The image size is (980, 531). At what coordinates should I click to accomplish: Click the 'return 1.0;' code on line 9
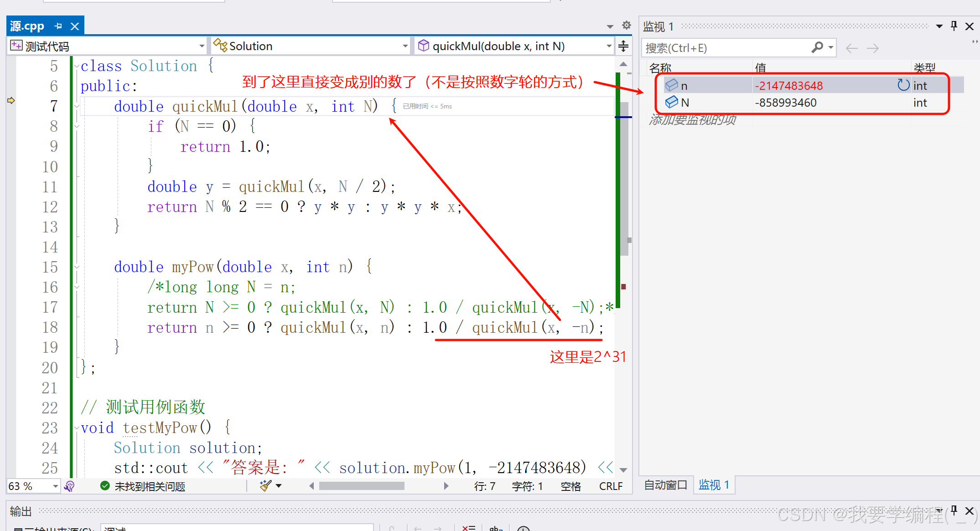(x=225, y=147)
